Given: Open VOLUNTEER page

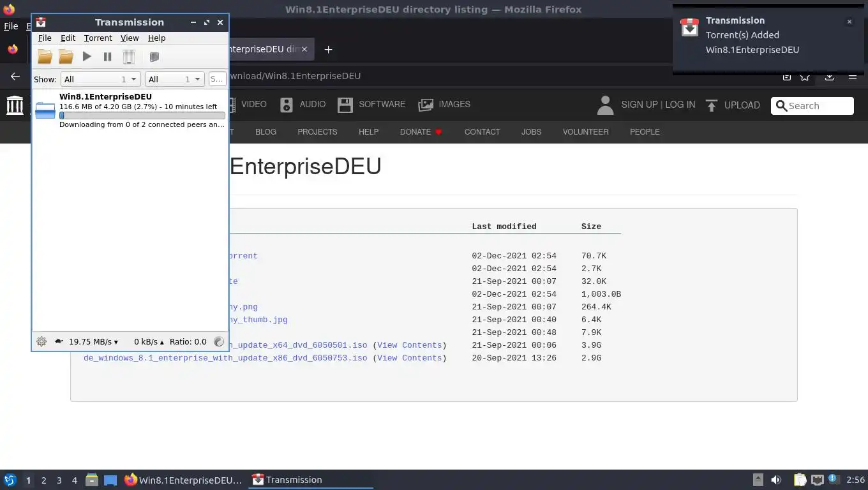Looking at the screenshot, I should click(x=585, y=132).
